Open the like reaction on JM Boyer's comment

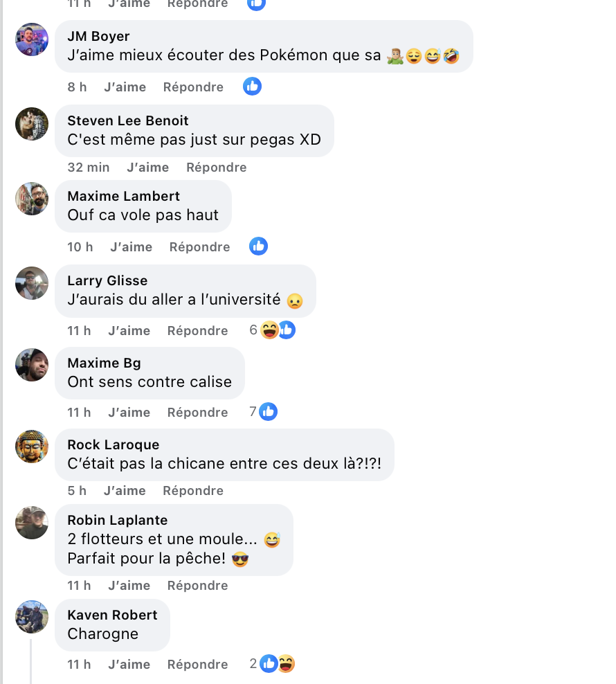[x=252, y=87]
